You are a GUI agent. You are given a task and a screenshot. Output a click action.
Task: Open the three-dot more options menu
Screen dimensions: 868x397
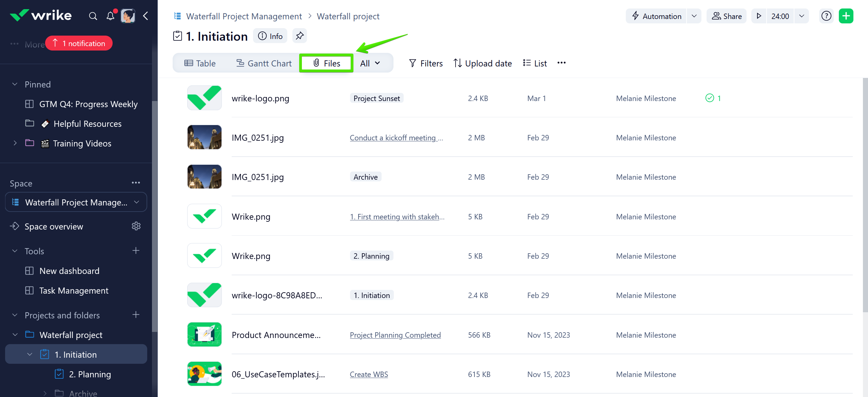(561, 63)
